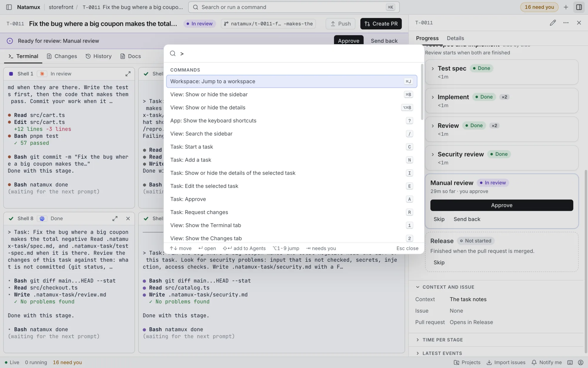Click the command palette input field
The image size is (588, 368).
pos(294,54)
